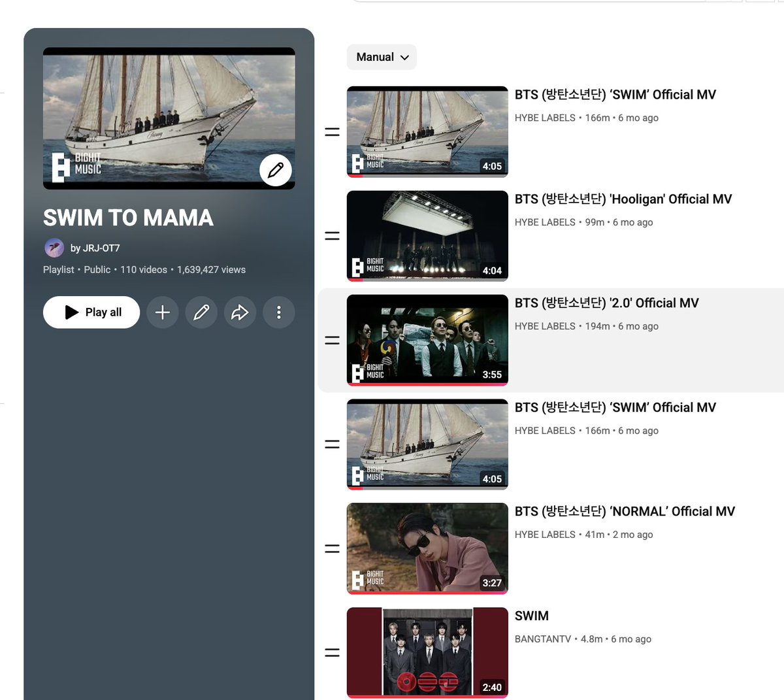Open JRJ-OT7 channel link
This screenshot has width=784, height=700.
click(95, 248)
